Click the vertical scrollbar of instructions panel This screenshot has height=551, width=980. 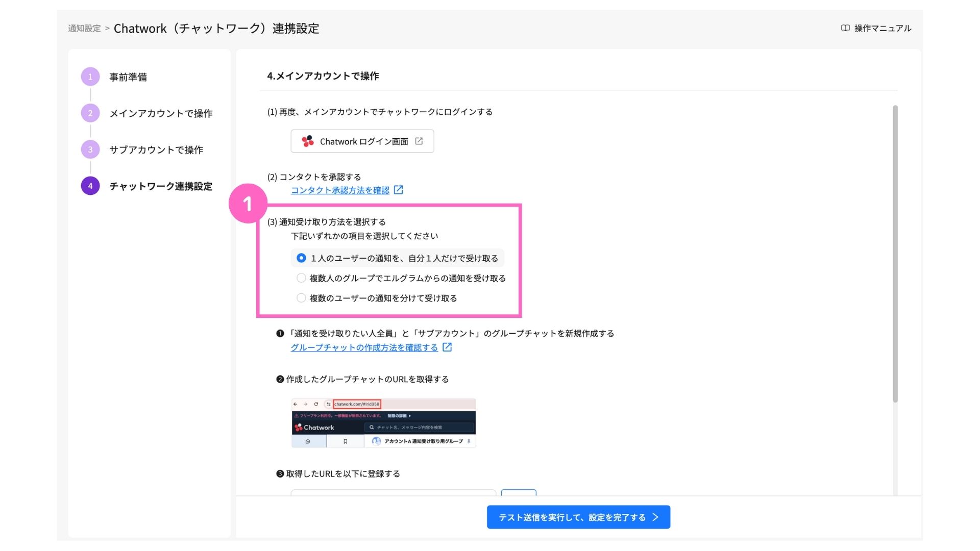[895, 254]
